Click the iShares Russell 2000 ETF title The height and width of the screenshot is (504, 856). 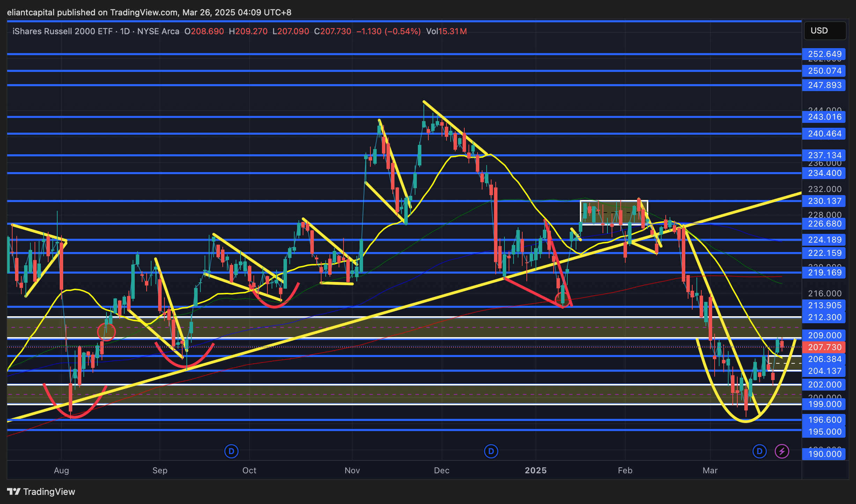[x=62, y=31]
